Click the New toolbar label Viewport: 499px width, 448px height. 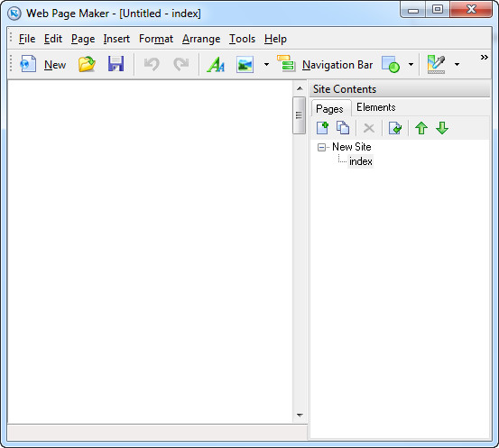55,65
